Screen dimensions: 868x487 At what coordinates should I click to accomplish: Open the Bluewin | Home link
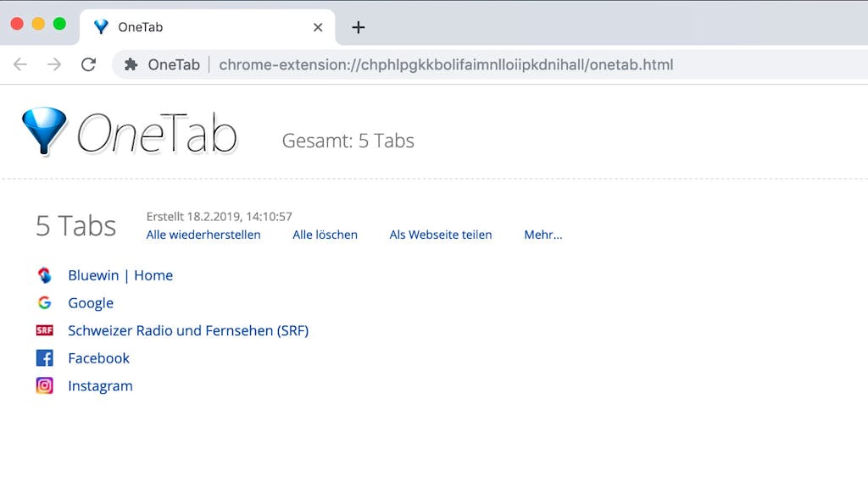pos(120,275)
